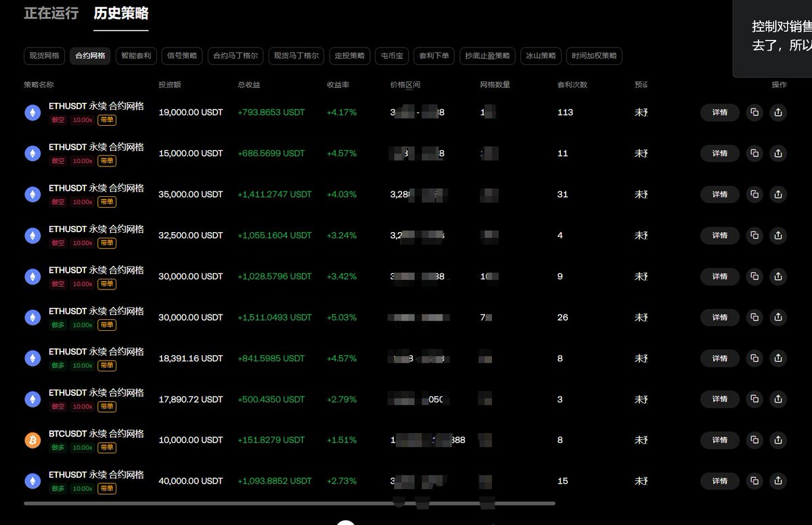Open 详情 for the 18,391.16 USDT strategy
The height and width of the screenshot is (525, 812).
pyautogui.click(x=720, y=359)
